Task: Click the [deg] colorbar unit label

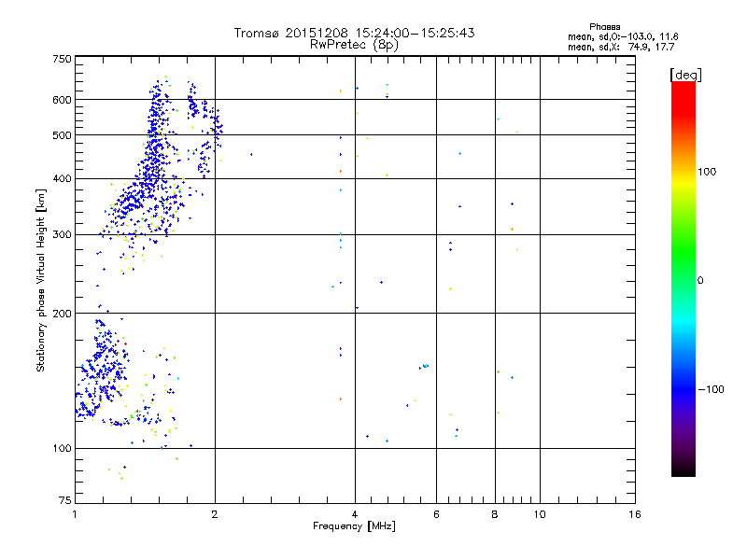Action: click(x=685, y=75)
